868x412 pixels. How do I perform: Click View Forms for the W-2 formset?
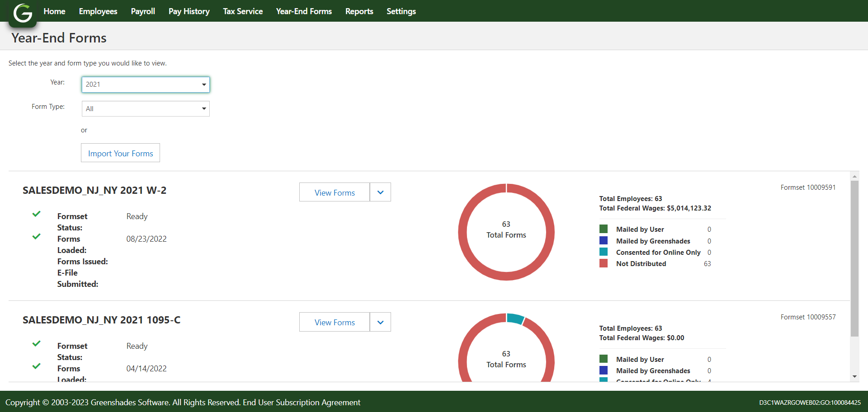(x=335, y=192)
